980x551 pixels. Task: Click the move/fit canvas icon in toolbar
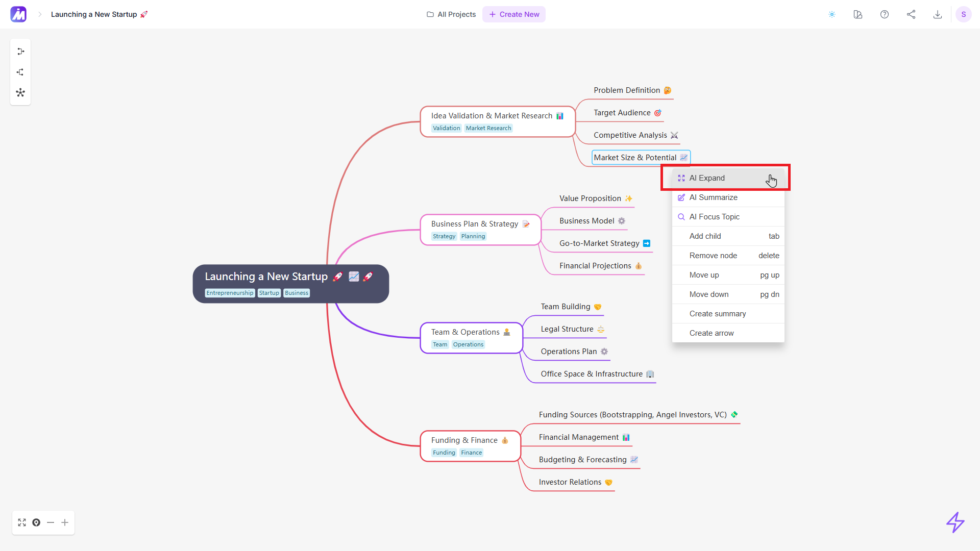coord(22,523)
